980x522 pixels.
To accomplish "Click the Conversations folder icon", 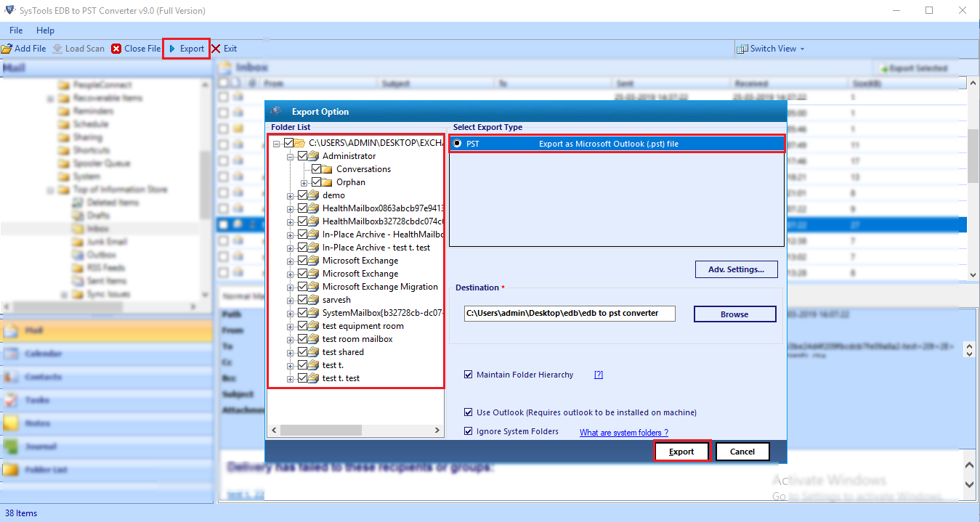I will pos(328,169).
